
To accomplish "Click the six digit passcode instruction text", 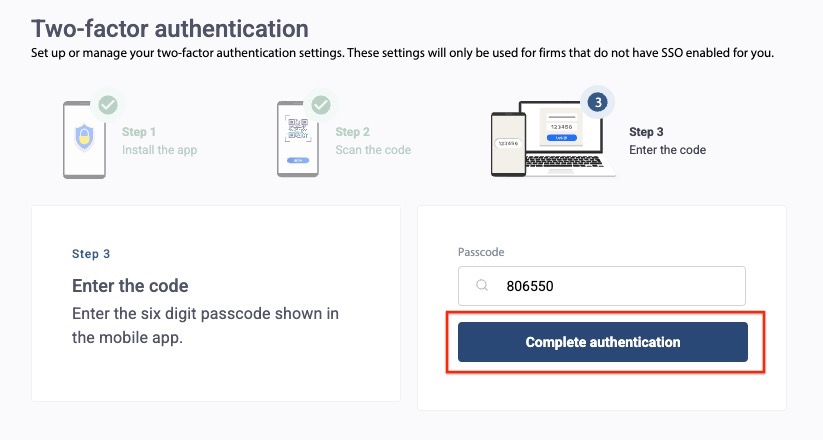I will tap(205, 325).
